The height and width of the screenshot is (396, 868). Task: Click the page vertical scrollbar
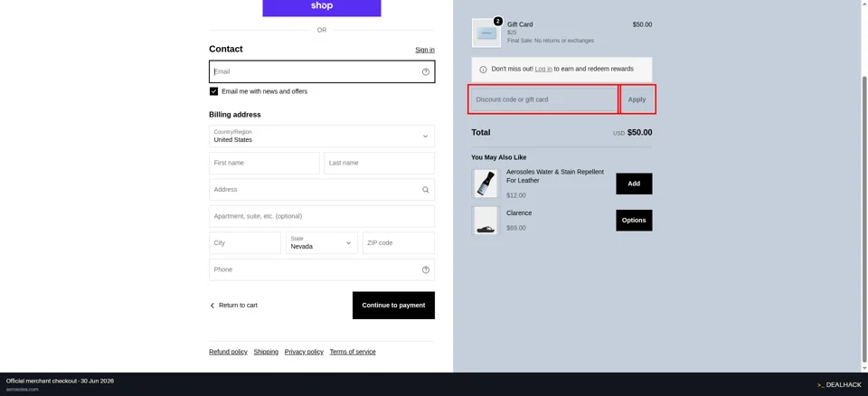pyautogui.click(x=864, y=222)
